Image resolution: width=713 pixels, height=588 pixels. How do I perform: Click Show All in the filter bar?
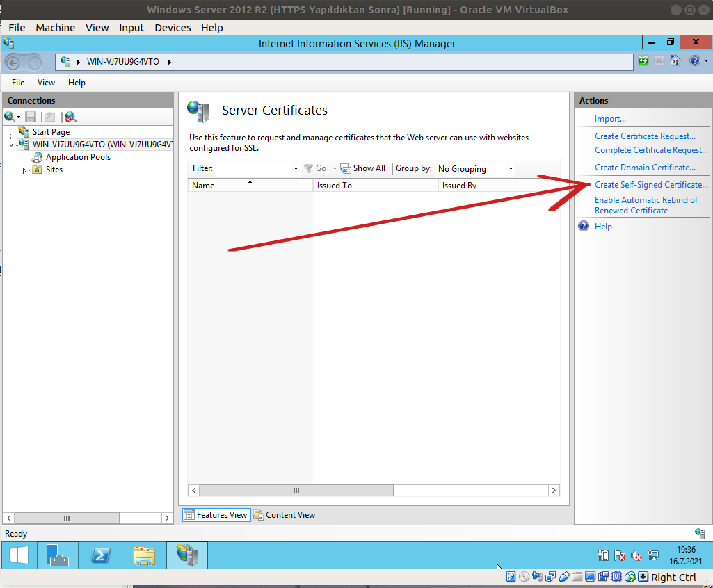(x=363, y=169)
